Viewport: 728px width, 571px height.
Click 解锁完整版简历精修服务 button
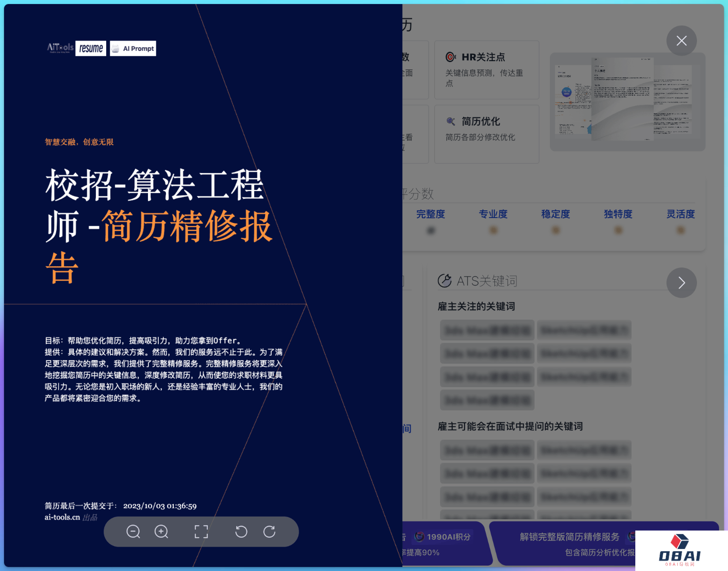[569, 537]
